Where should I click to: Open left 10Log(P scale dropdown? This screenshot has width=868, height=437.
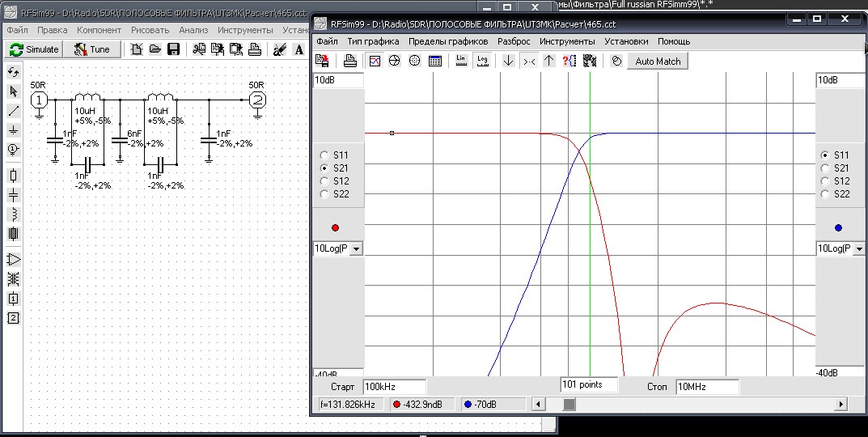[x=356, y=248]
